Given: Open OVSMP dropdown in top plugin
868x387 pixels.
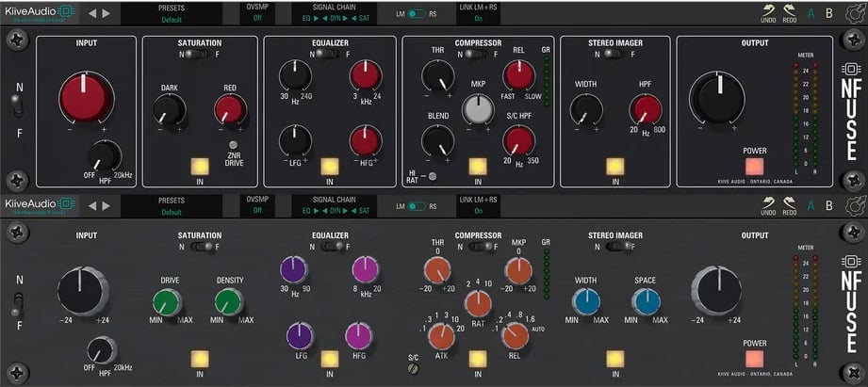Looking at the screenshot, I should (x=257, y=13).
